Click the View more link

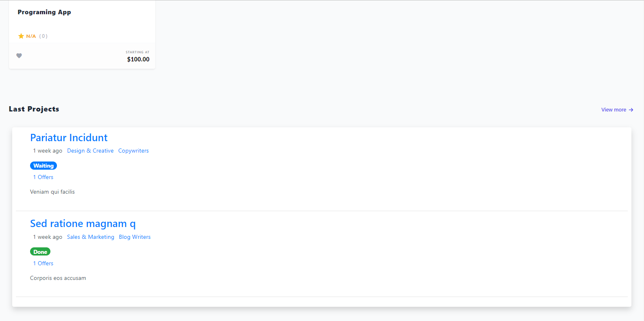pos(614,110)
